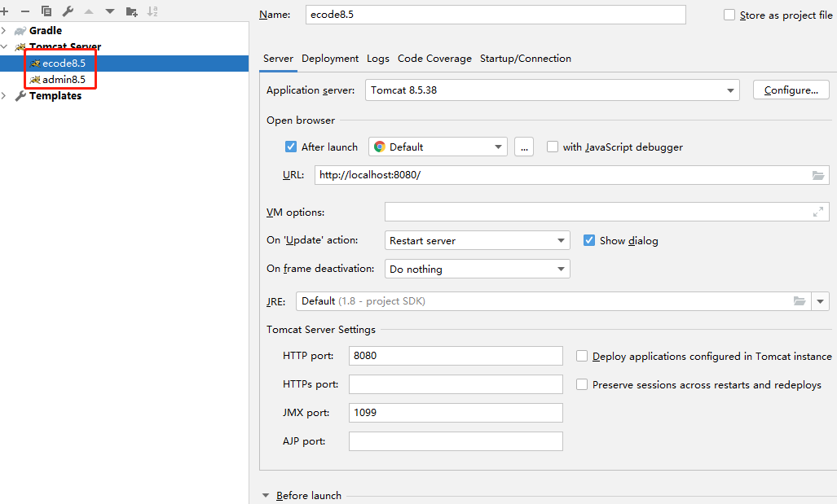Select the Templates tree item label
This screenshot has width=837, height=504.
click(55, 96)
